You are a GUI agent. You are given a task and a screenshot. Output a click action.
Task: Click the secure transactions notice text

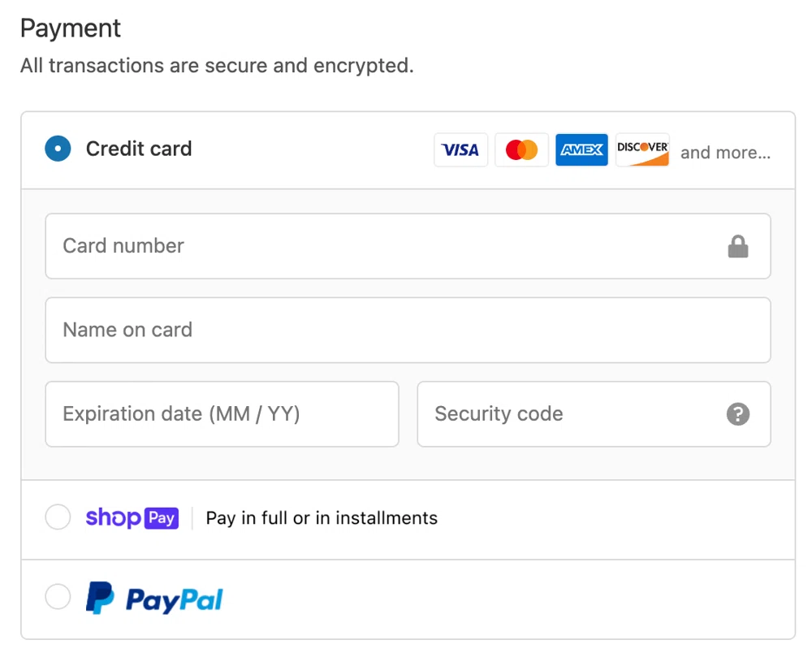tap(217, 65)
